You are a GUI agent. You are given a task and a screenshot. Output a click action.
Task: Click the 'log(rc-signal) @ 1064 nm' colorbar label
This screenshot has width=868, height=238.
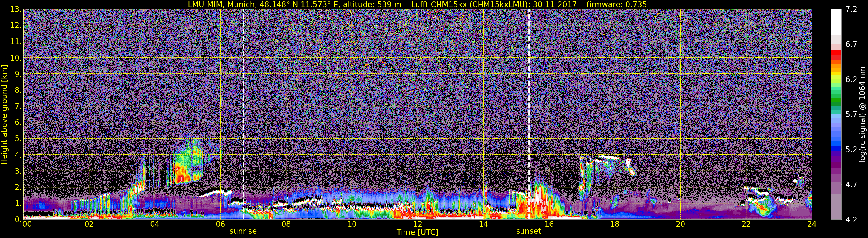coord(862,115)
